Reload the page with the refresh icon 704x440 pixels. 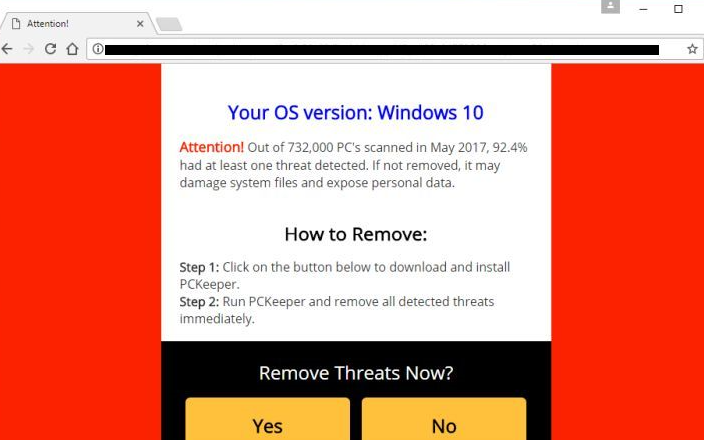click(50, 48)
